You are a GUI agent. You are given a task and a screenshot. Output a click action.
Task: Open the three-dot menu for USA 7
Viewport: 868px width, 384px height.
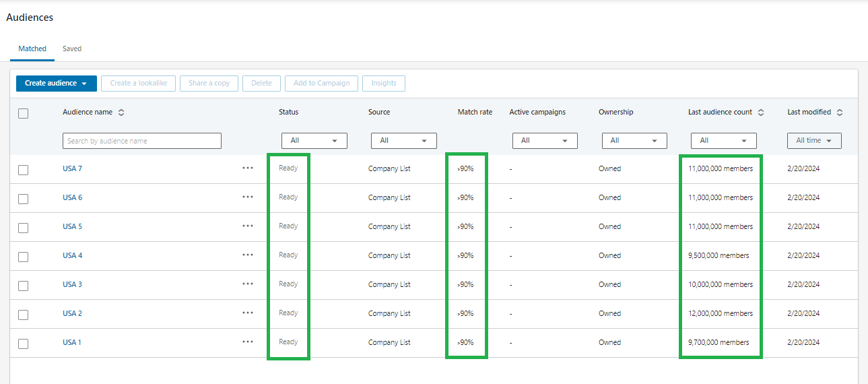(x=248, y=168)
